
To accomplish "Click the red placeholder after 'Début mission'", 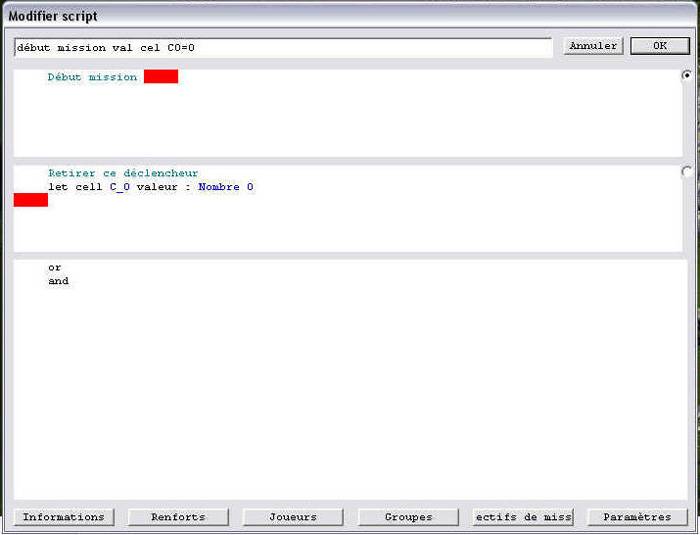I will (160, 77).
